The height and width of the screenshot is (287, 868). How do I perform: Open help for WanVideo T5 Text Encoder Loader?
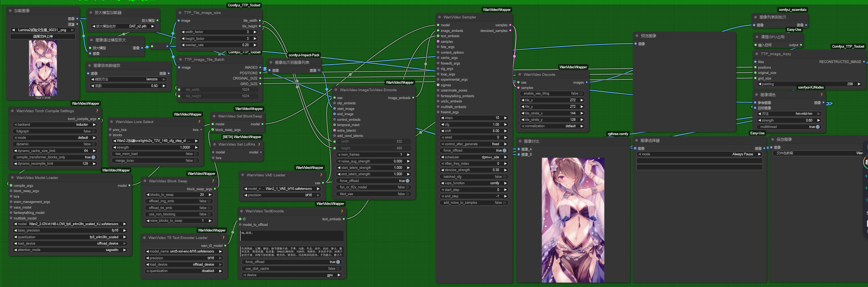click(x=223, y=238)
